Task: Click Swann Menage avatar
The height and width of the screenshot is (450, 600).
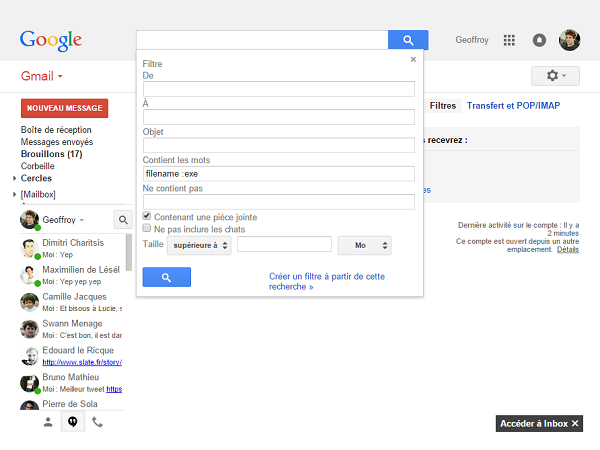Action: pyautogui.click(x=29, y=329)
